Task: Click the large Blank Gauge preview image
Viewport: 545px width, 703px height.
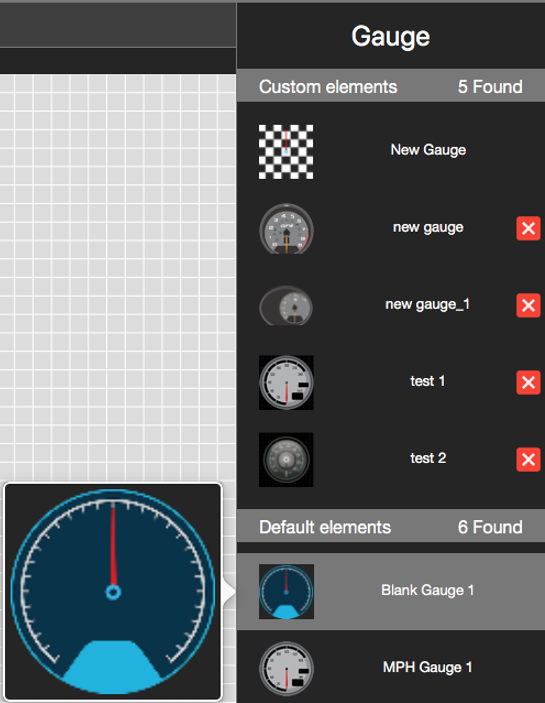Action: pyautogui.click(x=113, y=592)
